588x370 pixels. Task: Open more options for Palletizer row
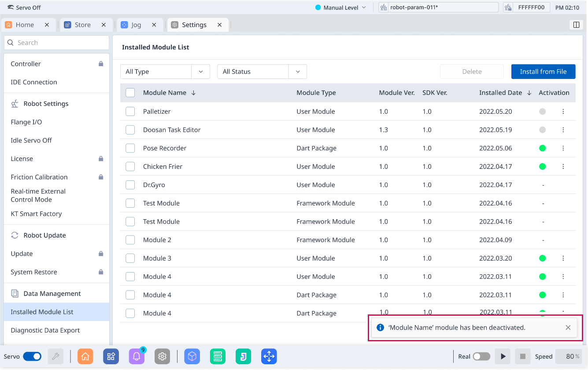pyautogui.click(x=563, y=112)
